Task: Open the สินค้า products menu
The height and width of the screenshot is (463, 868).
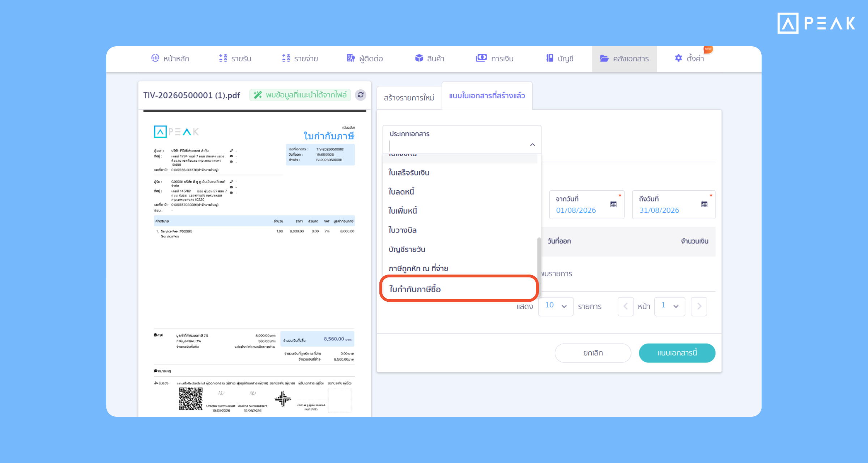Action: click(430, 58)
